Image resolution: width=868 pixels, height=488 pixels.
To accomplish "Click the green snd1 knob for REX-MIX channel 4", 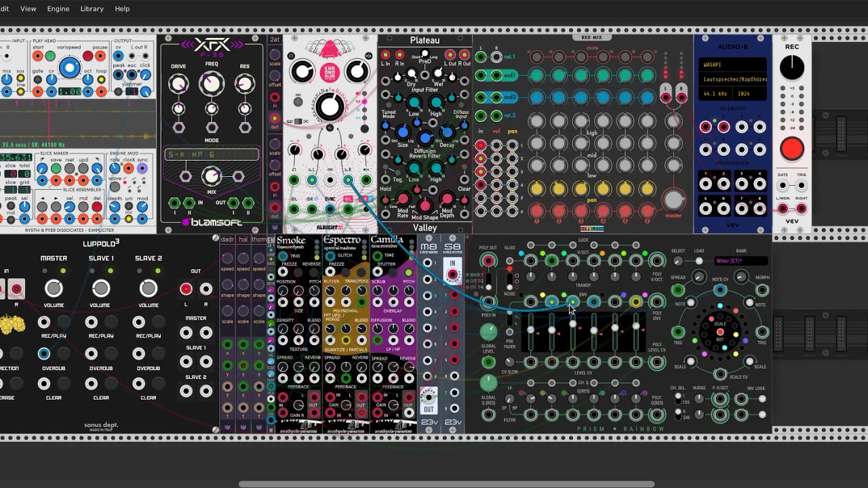I will (603, 75).
